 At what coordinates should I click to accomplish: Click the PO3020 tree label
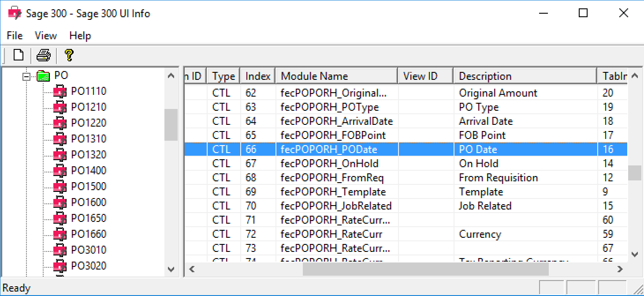point(89,266)
